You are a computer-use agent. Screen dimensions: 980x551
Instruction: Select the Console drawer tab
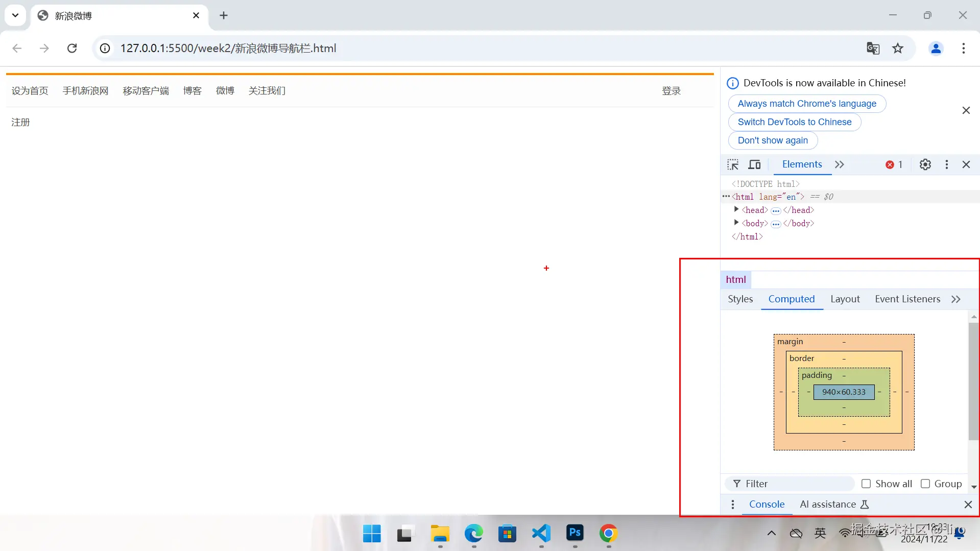767,505
